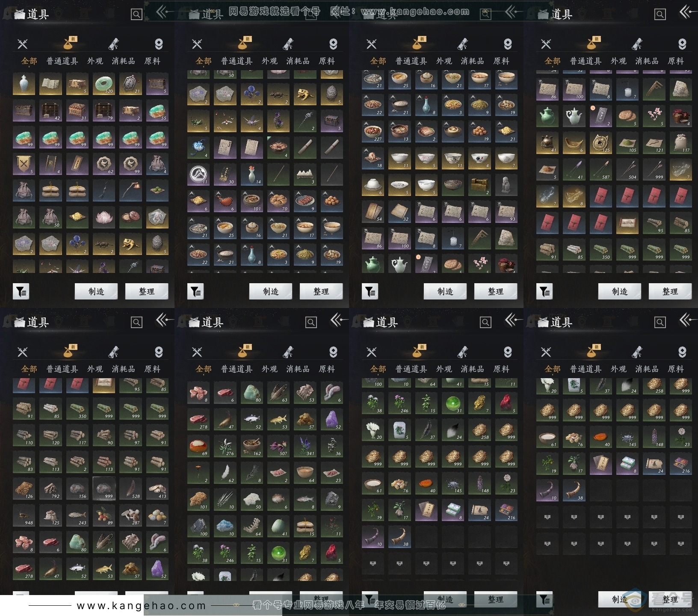Select the round mountain emblem item
This screenshot has height=616, width=698.
(x=198, y=175)
